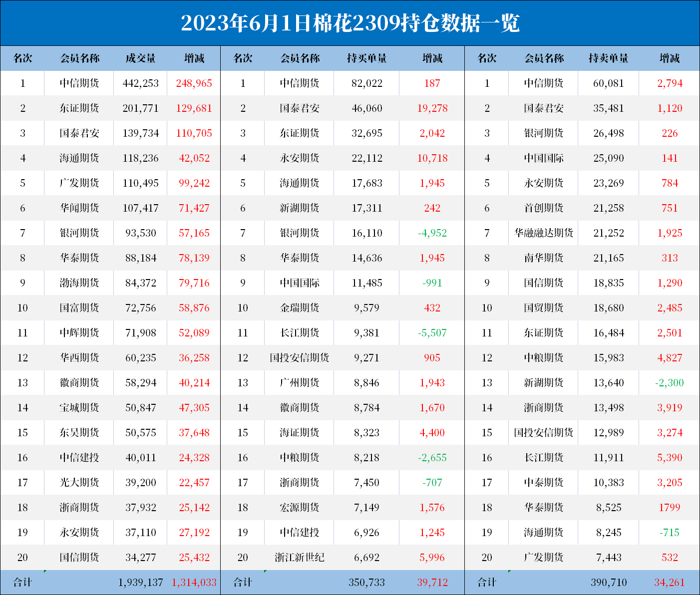Click the 金瑞期货 member name
Image resolution: width=700 pixels, height=595 pixels.
click(300, 308)
